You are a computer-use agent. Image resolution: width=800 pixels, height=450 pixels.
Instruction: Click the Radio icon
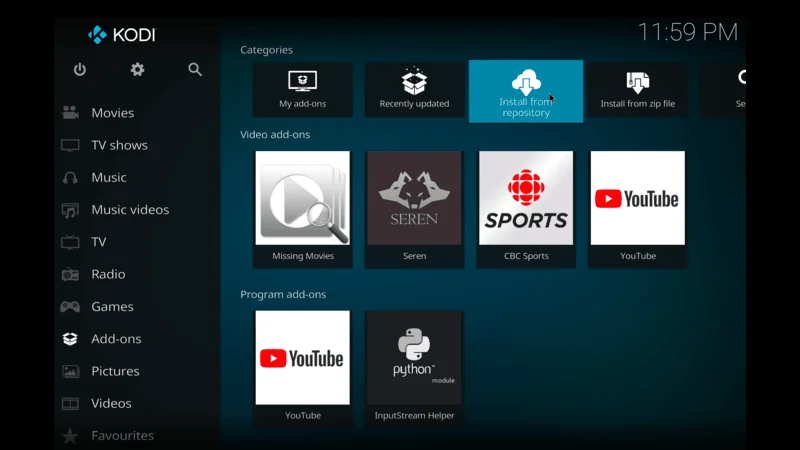(x=70, y=274)
